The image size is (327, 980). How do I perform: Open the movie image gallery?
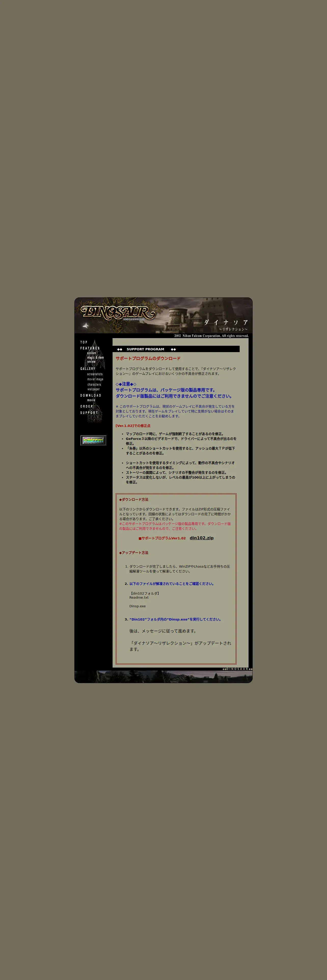tap(95, 379)
